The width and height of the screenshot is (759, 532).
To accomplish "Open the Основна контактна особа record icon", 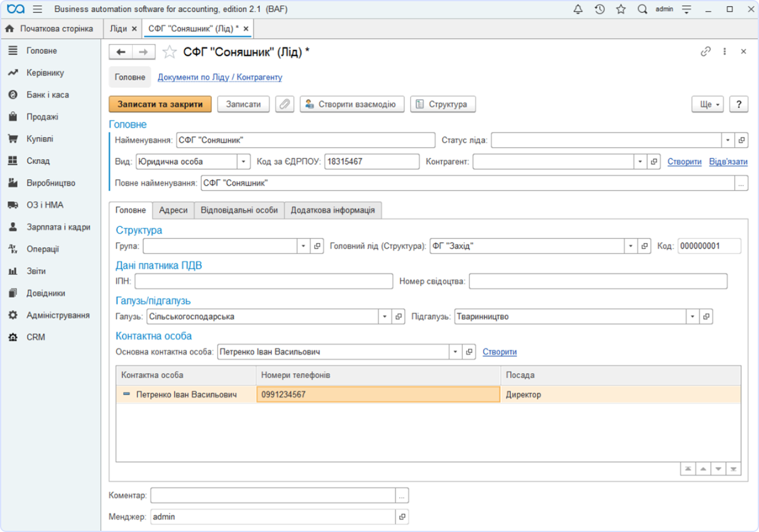I will (x=470, y=352).
